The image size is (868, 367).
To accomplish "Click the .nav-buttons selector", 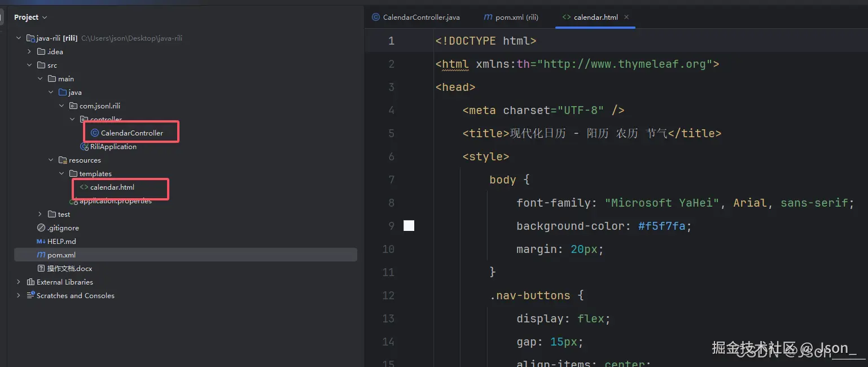I will pos(530,295).
